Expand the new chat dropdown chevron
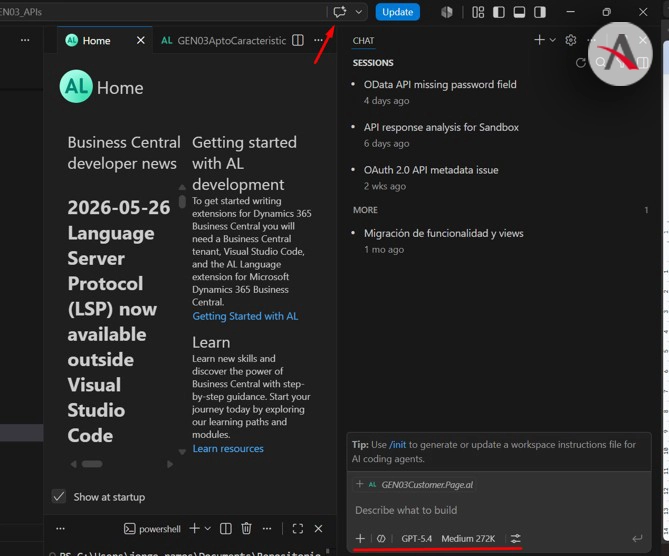This screenshot has height=556, width=669. click(x=553, y=40)
